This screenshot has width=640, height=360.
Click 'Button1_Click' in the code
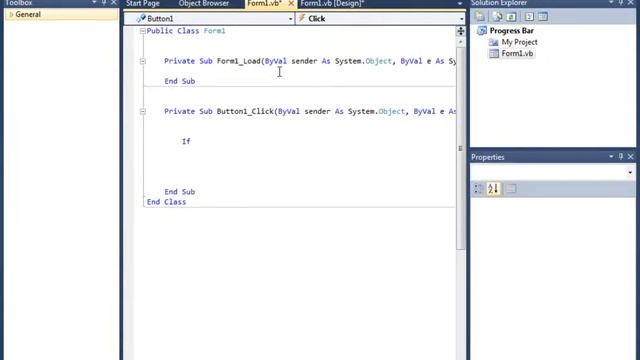tap(245, 111)
